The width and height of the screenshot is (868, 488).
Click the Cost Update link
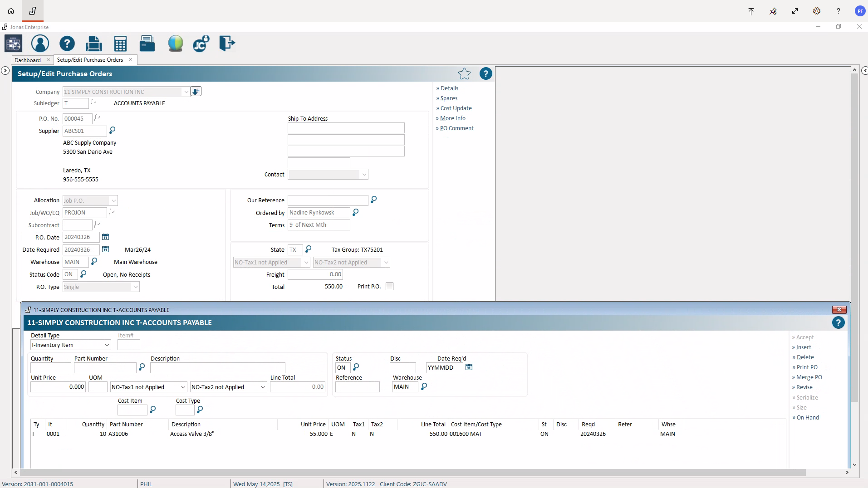point(456,108)
